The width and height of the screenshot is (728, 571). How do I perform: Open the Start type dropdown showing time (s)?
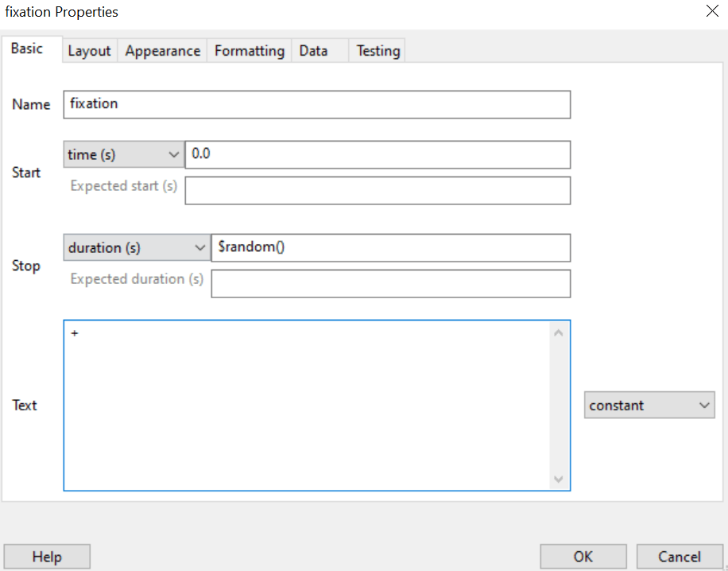[x=123, y=154]
